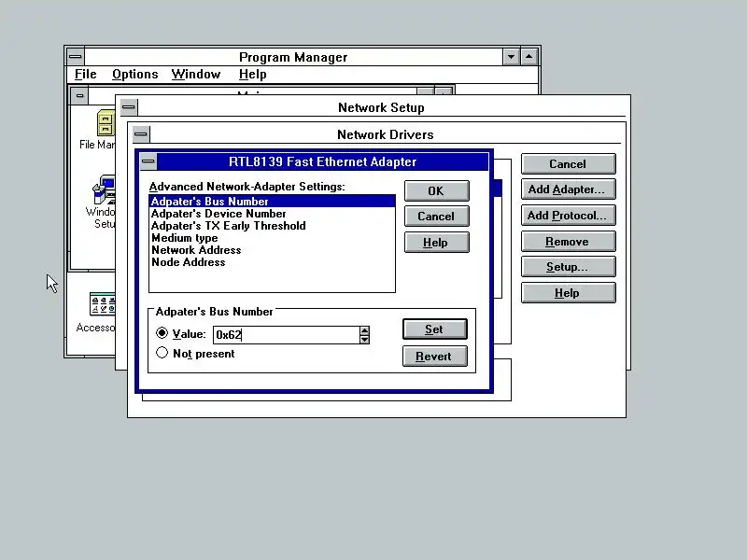Screen dimensions: 747x560
Task: Click Remove in Network Drivers
Action: pos(569,242)
